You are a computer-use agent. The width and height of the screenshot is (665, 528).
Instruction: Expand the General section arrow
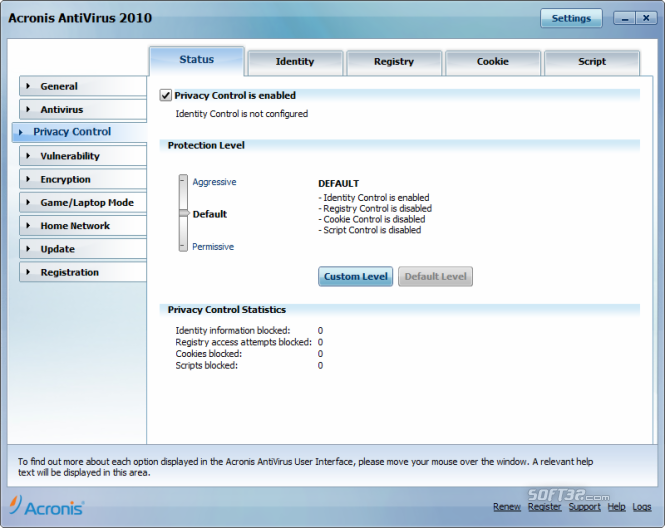[28, 86]
